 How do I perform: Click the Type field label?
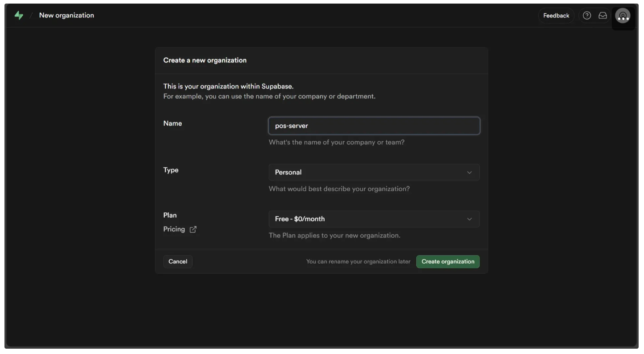click(171, 170)
